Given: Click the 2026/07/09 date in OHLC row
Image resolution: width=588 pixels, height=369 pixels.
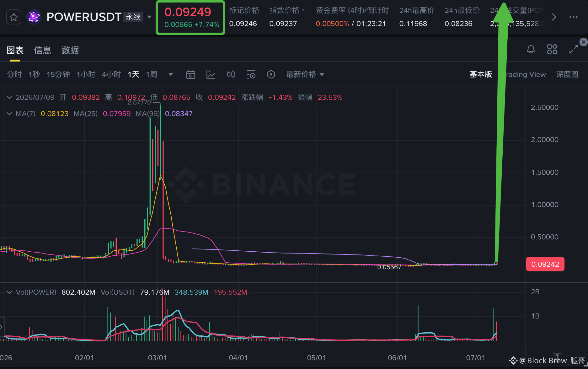Looking at the screenshot, I should click(x=35, y=97).
